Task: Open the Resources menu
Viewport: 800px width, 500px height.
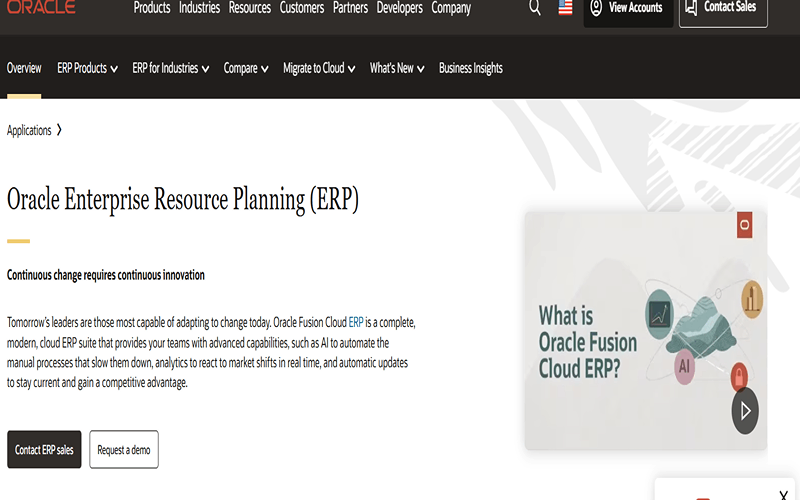Action: 249,8
